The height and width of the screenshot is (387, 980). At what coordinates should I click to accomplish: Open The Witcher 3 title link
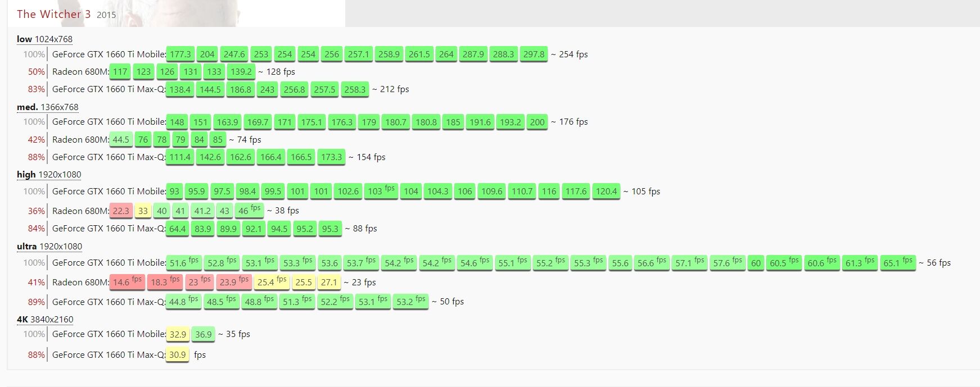point(53,14)
